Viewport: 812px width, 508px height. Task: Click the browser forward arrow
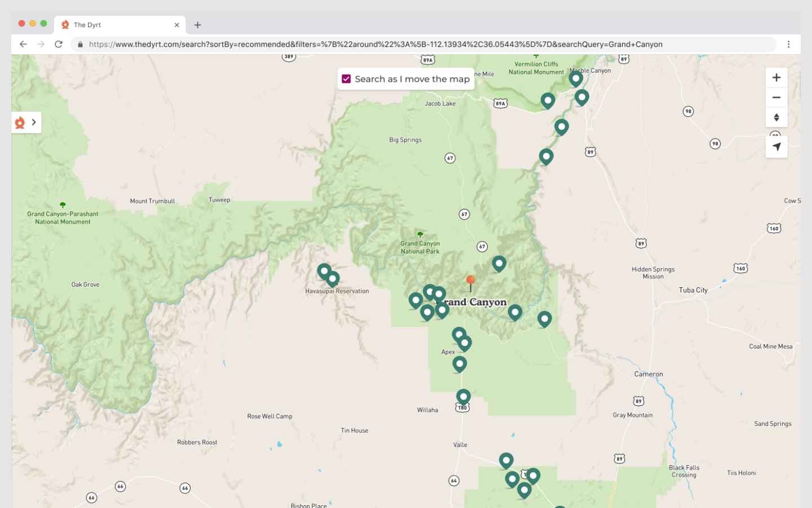(x=41, y=44)
